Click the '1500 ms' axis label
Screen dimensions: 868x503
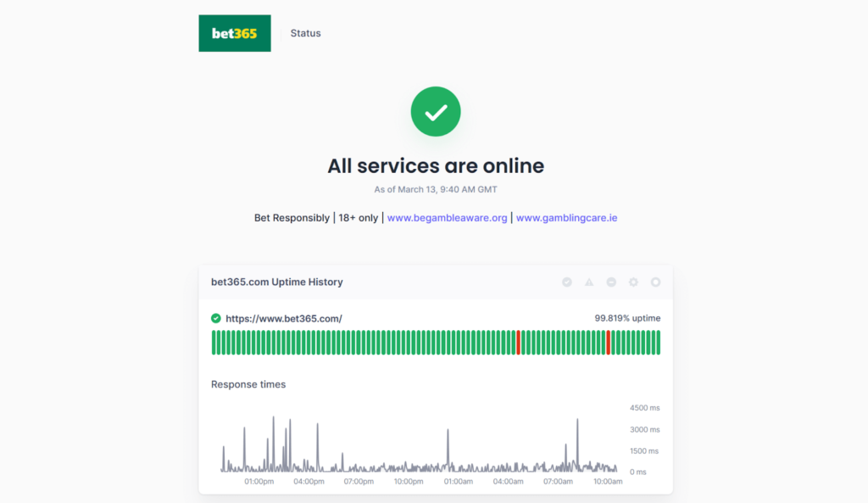644,451
